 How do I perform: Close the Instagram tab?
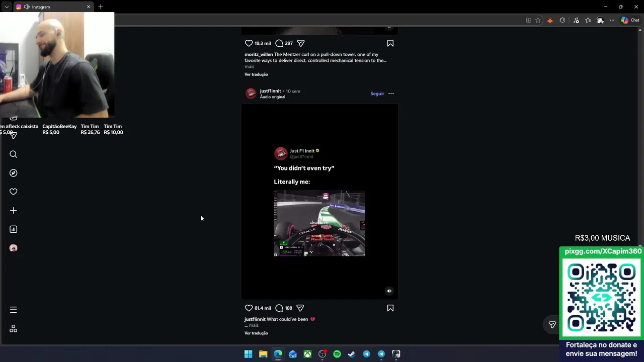coord(89,7)
